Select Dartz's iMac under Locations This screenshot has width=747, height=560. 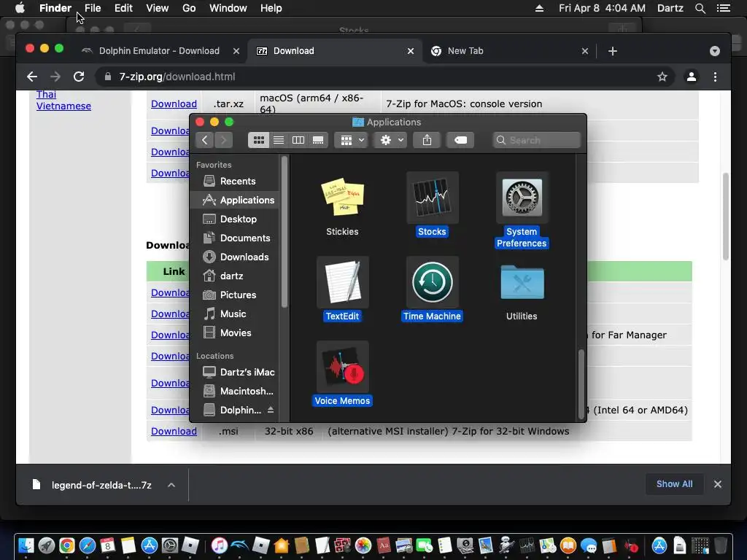234,372
